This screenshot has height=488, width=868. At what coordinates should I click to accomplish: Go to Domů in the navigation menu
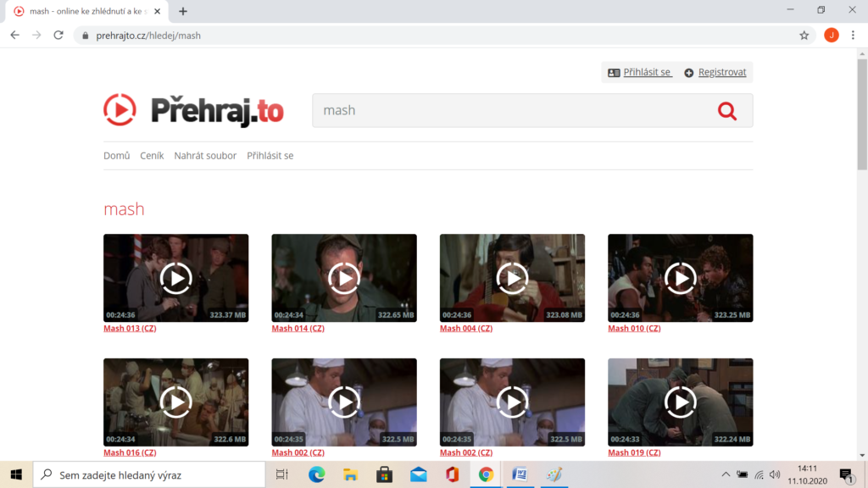(x=117, y=156)
